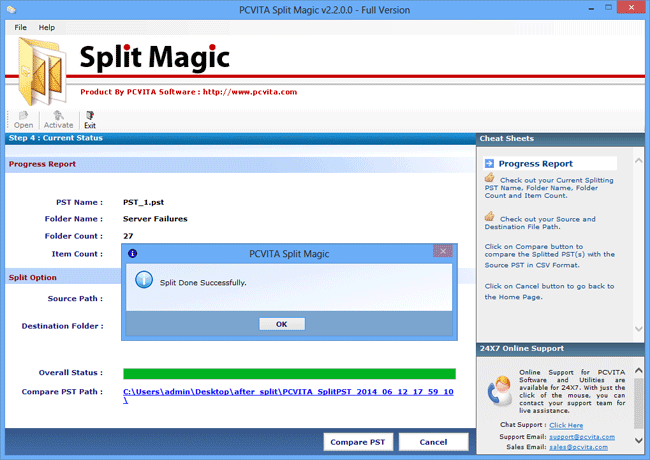Click the online support agent phone icon

click(x=500, y=390)
